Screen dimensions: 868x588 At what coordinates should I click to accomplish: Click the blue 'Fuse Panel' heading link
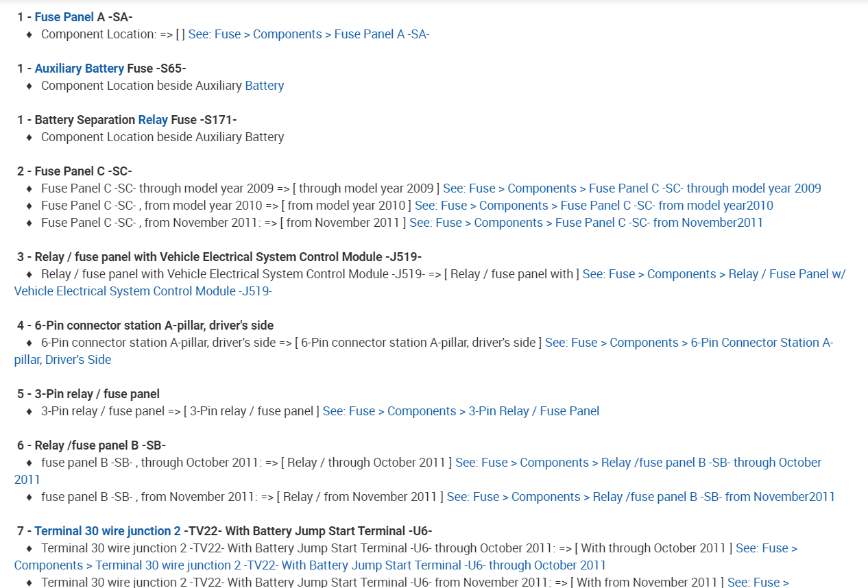pyautogui.click(x=64, y=17)
